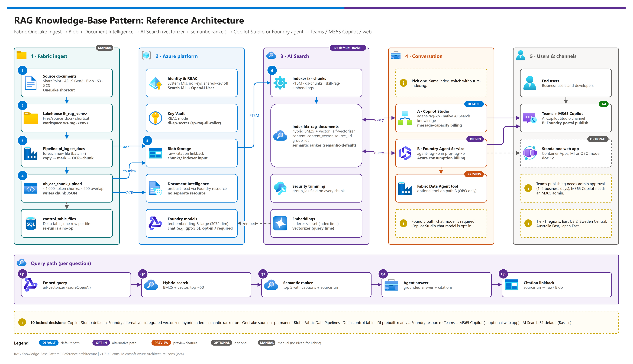Click the OPT-IN pill in the Legend
Screen dimensions: 633x364
click(x=101, y=343)
